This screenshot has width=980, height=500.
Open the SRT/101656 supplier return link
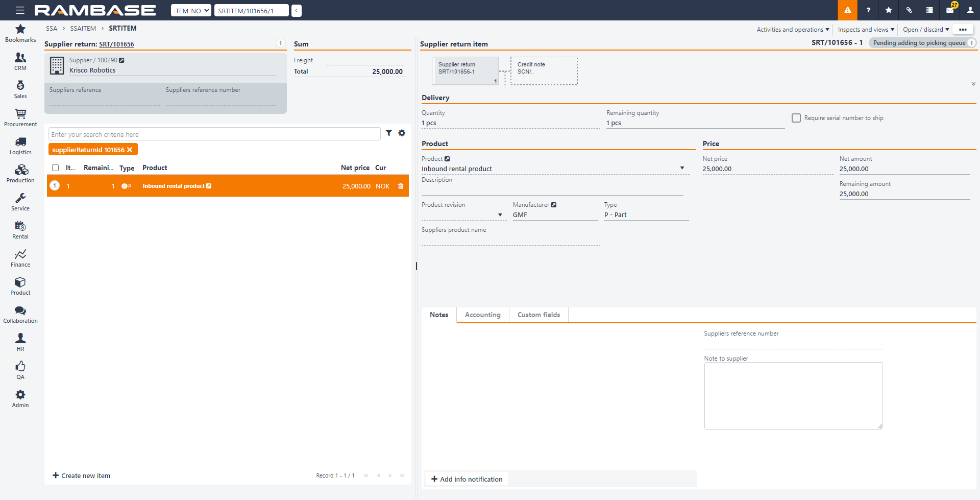[x=116, y=44]
